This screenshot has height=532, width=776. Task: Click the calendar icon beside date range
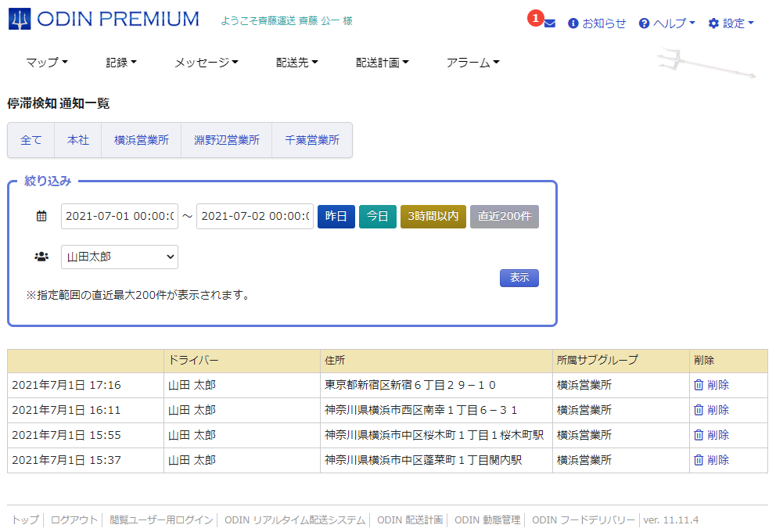point(42,217)
